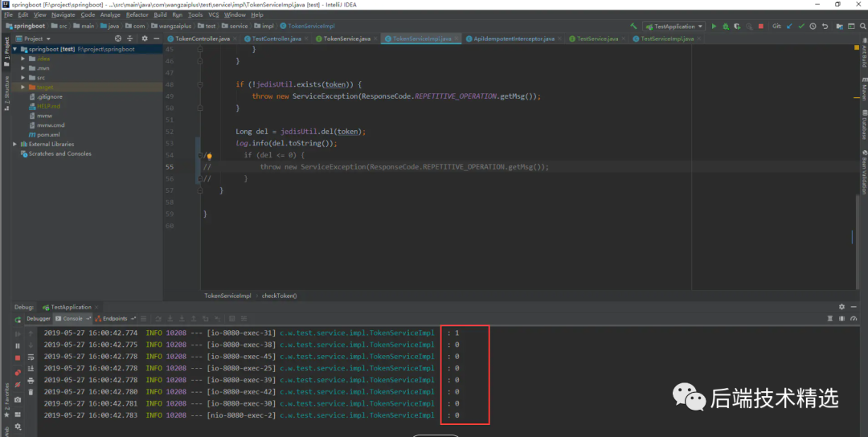Click the camera thread dump icon

[18, 399]
